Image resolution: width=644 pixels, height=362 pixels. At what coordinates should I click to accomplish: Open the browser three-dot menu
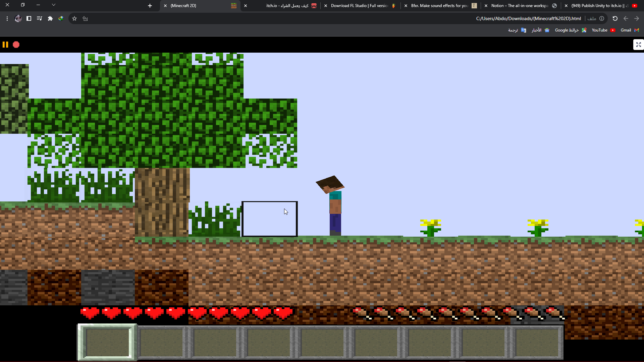point(7,18)
